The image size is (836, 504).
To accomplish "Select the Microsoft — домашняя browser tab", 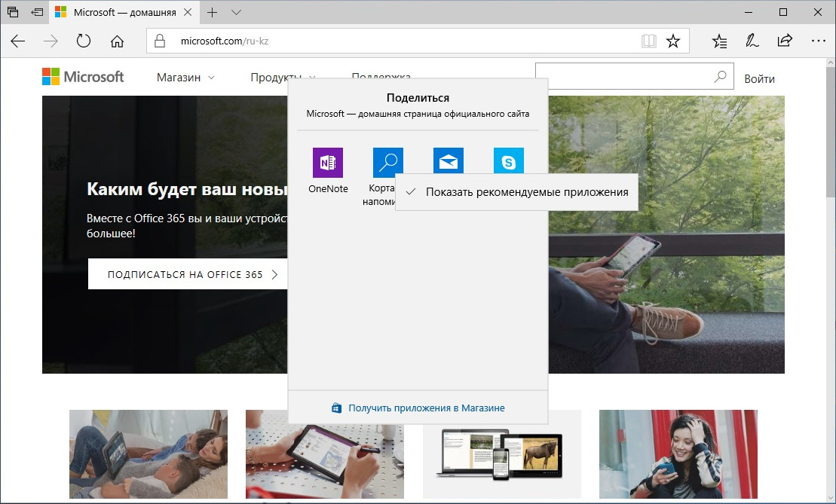I will click(x=124, y=12).
